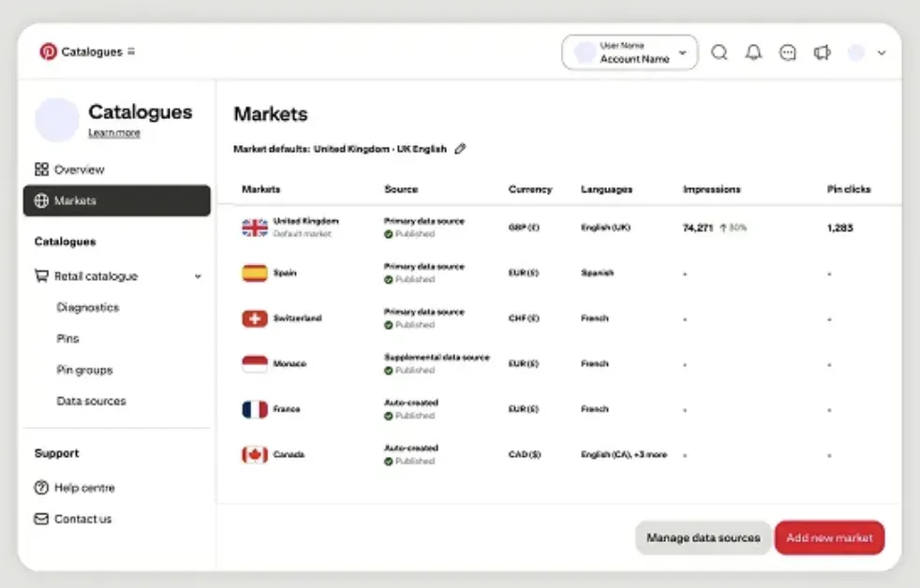Viewport: 920px width, 588px height.
Task: Click the megaphone announcements icon
Action: (822, 52)
